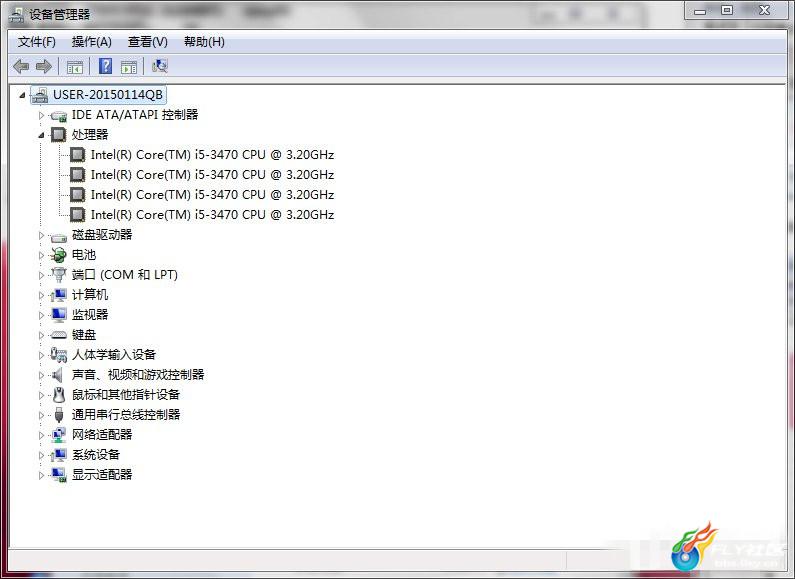Image resolution: width=795 pixels, height=579 pixels.
Task: Click the chip icon of third i5-3470 entry
Action: coord(78,195)
